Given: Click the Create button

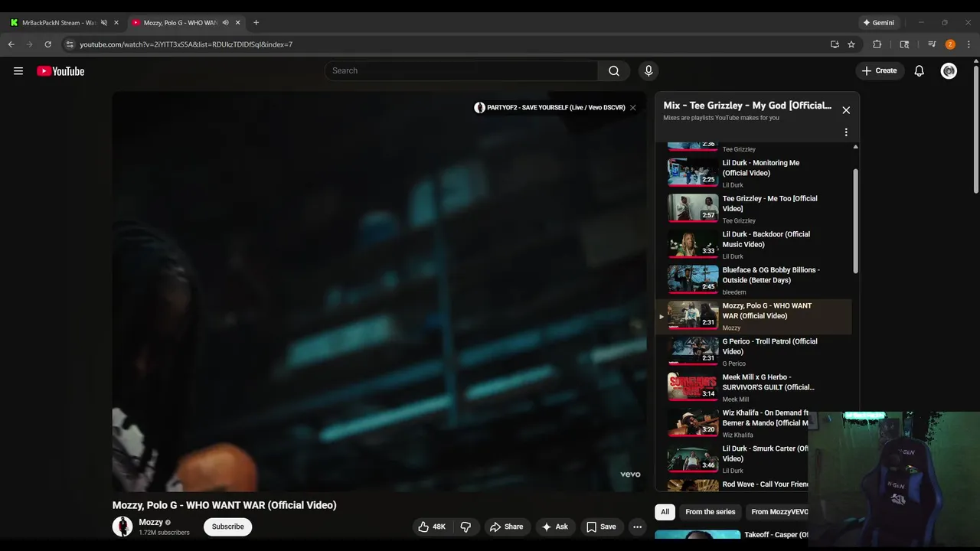Looking at the screenshot, I should tap(879, 71).
